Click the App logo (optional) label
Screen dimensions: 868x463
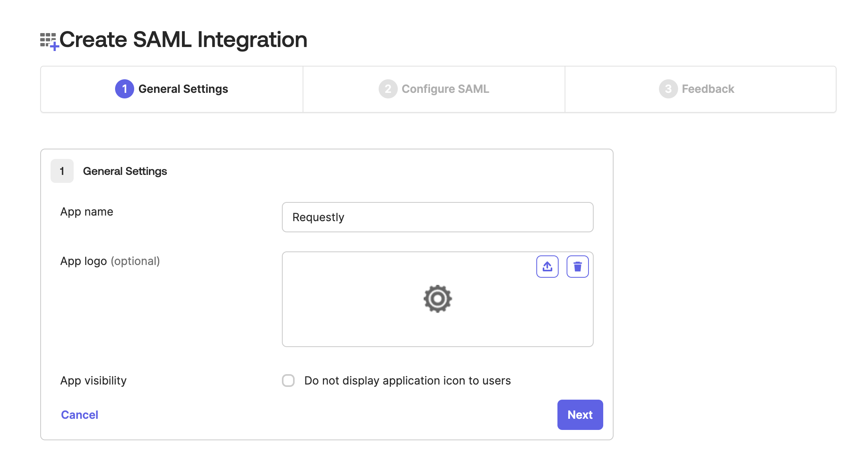110,261
